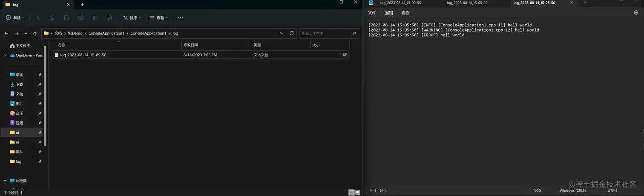Refresh the log folder view
Screen dimensions: 644x196
click(x=292, y=33)
